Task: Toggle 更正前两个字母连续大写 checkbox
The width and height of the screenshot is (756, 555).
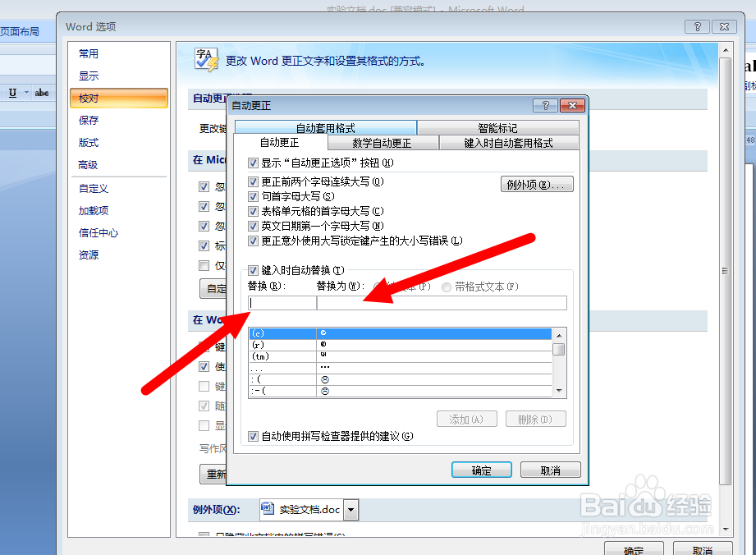Action: point(253,181)
